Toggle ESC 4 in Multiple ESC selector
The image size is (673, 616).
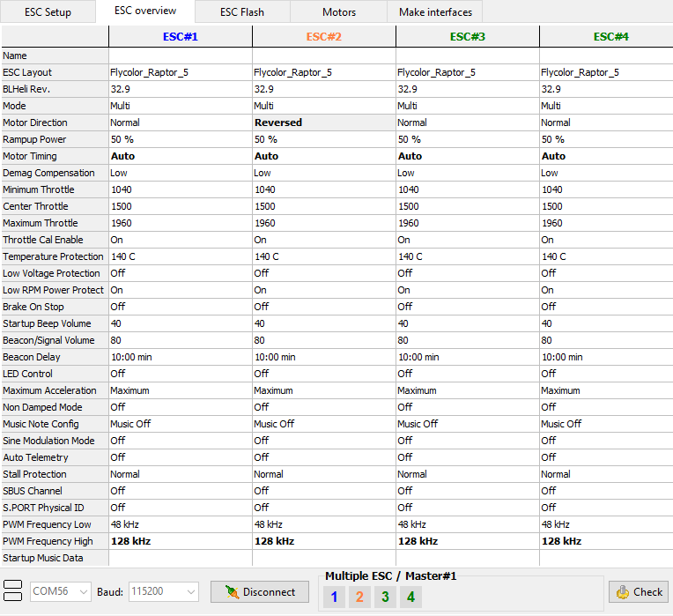(410, 597)
